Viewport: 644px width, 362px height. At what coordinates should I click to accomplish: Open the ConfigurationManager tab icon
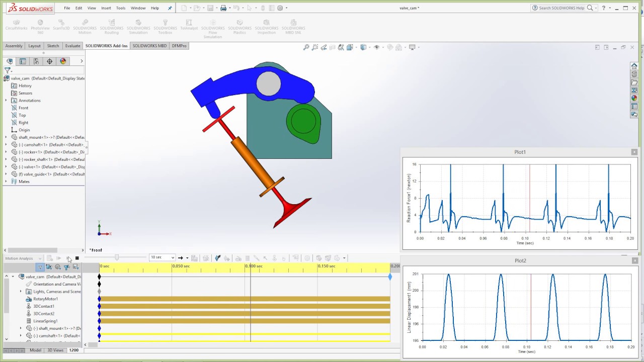(36, 61)
